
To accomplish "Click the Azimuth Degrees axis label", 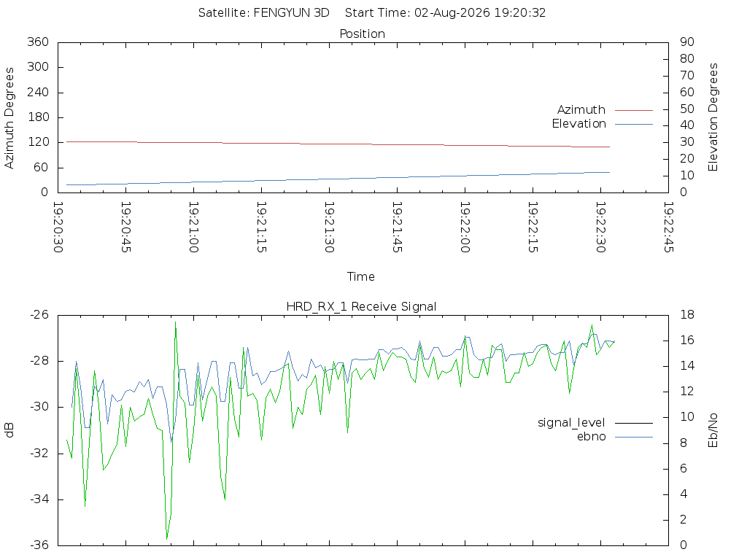I will 9,117.
